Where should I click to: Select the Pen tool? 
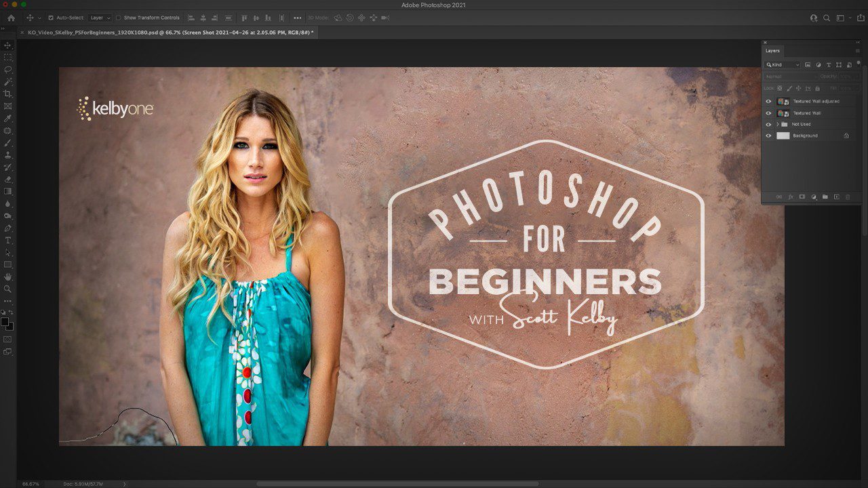click(8, 228)
